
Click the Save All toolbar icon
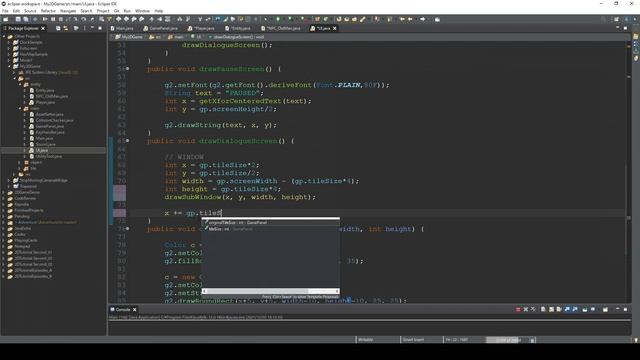[x=26, y=19]
